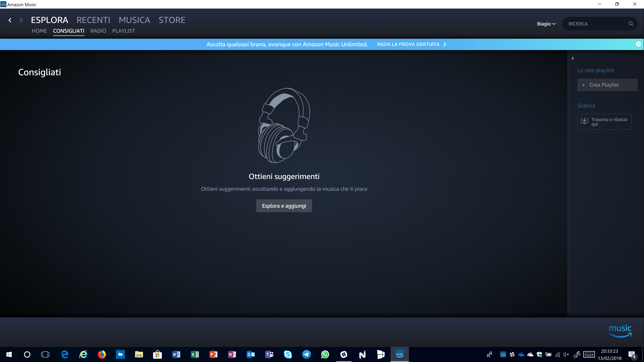644x362 pixels.
Task: Select the PLAYLIST sub-tab
Action: [123, 31]
